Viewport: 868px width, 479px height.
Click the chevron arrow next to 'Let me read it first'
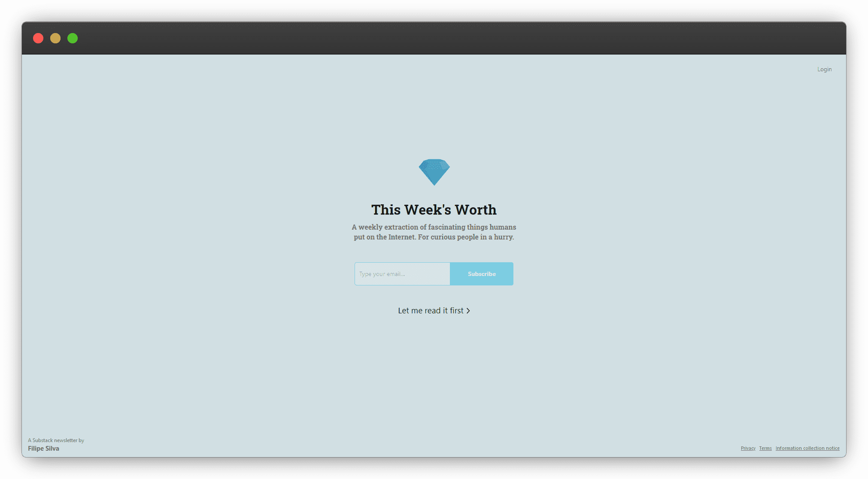469,310
